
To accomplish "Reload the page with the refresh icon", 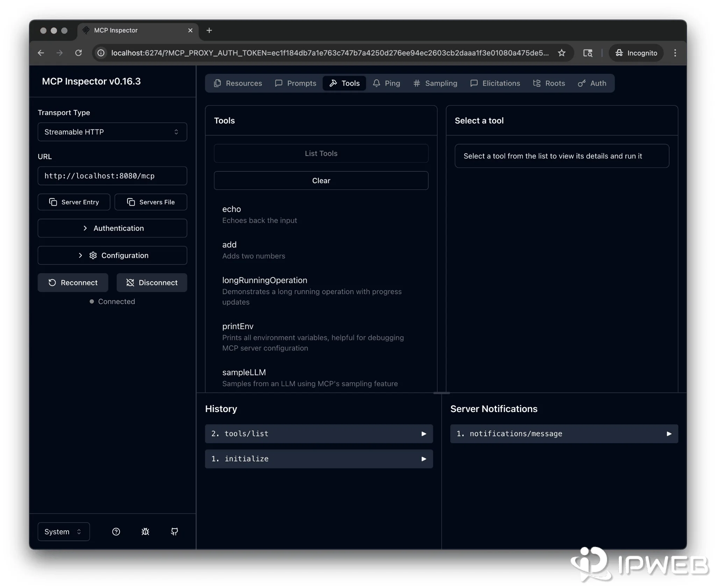I will coord(79,53).
